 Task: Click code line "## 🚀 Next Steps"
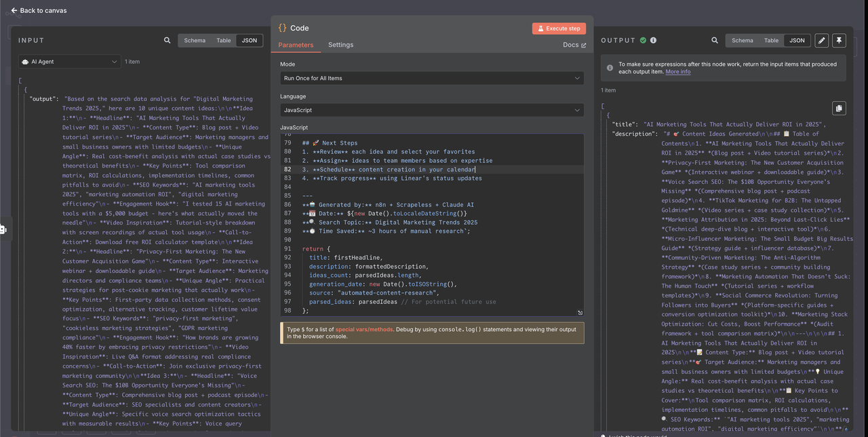click(330, 143)
